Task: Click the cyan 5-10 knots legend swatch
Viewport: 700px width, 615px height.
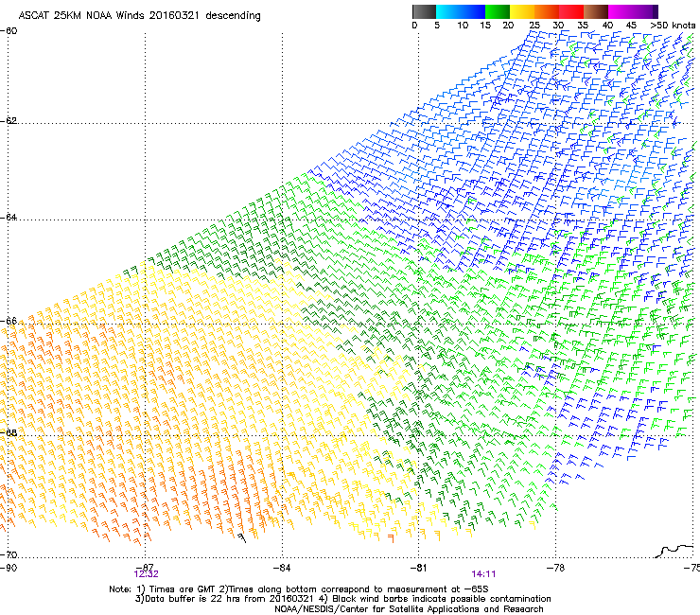Action: tap(447, 11)
